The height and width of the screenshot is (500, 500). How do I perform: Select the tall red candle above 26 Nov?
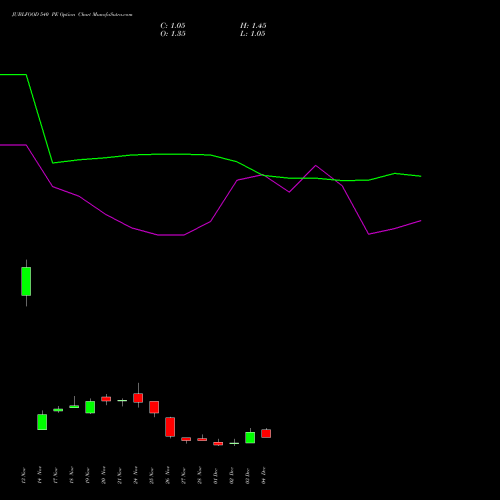point(170,427)
